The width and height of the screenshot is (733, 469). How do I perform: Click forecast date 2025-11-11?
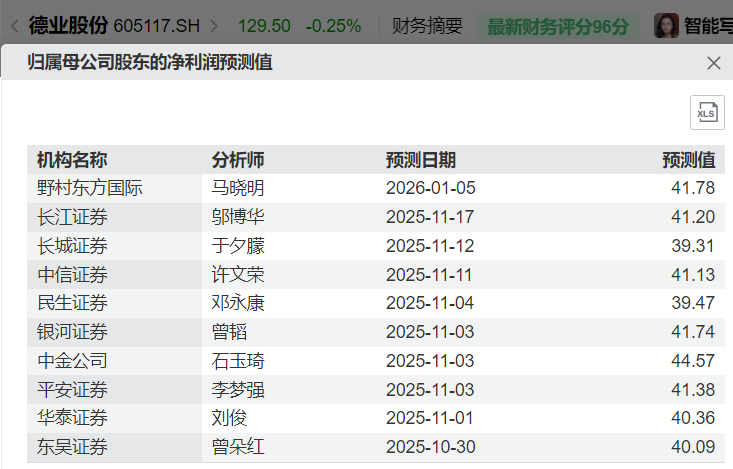[429, 274]
